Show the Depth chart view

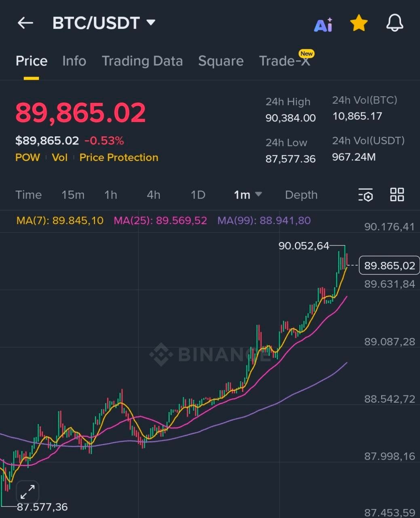(301, 195)
